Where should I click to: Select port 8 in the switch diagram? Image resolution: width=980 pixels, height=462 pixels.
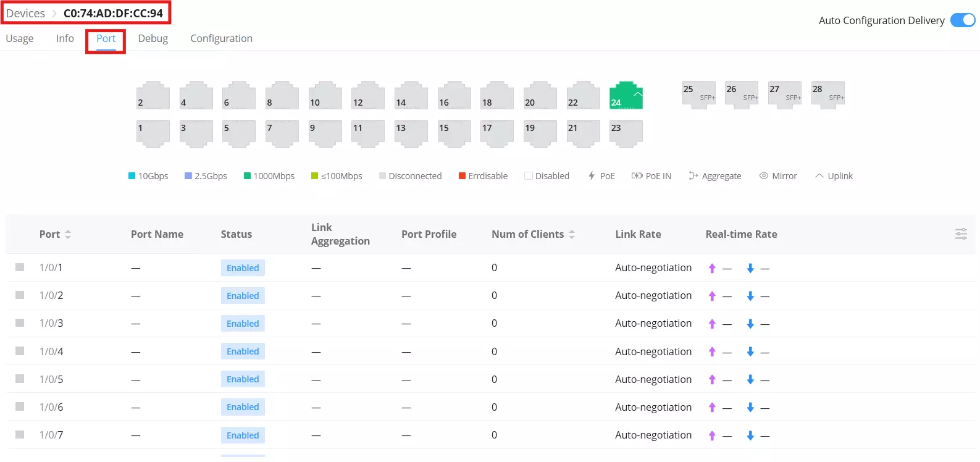(x=282, y=95)
